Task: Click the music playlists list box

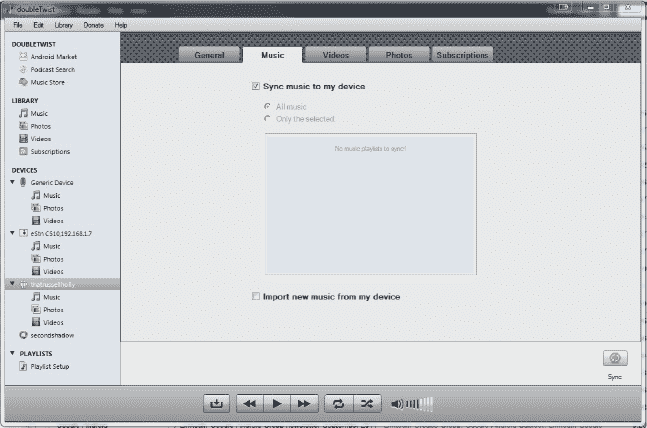Action: (371, 204)
